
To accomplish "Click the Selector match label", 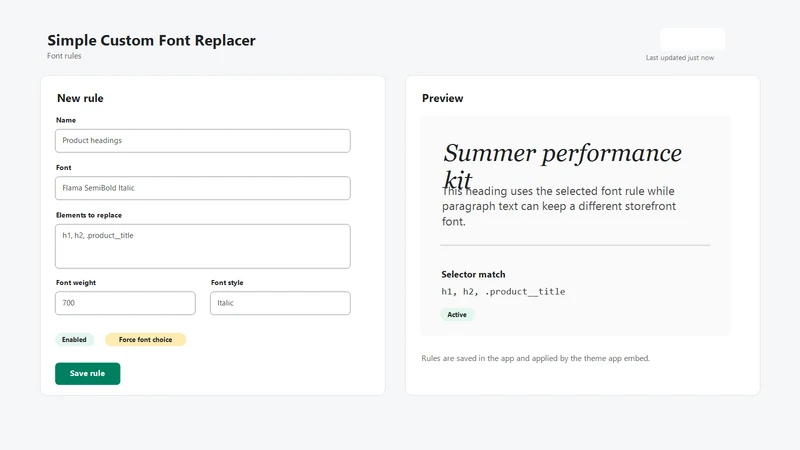I will coord(473,274).
